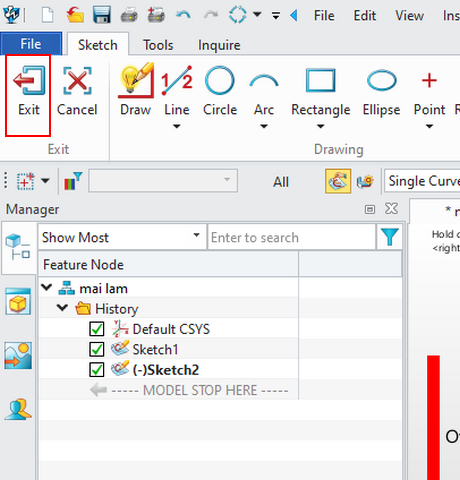Open the visual manager image icon in sidebar
Viewport: 460px width, 480px height.
18,355
